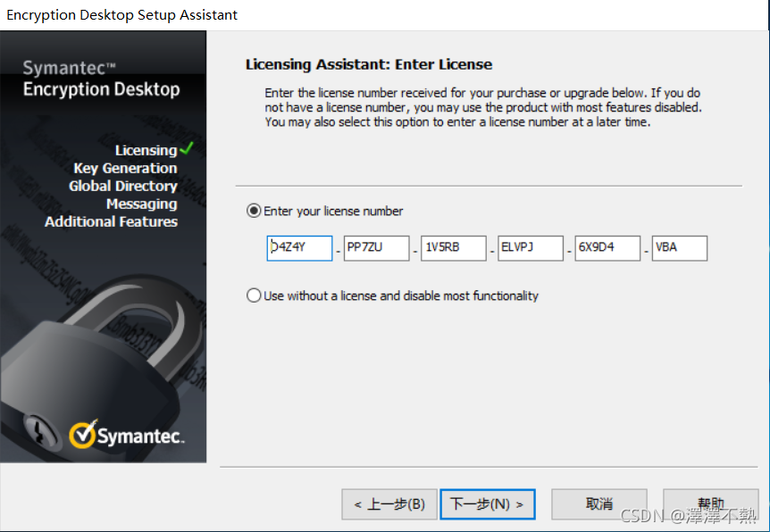Click the "Licensing Assistant: Enter License" heading

click(368, 64)
